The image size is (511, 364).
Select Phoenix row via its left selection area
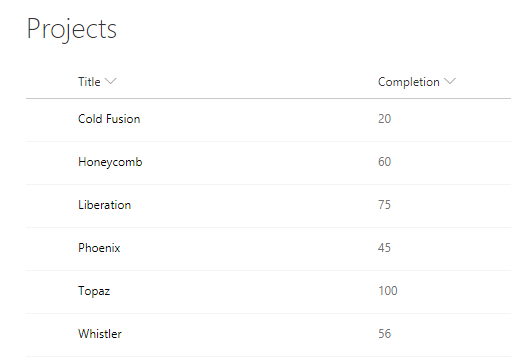click(x=52, y=249)
